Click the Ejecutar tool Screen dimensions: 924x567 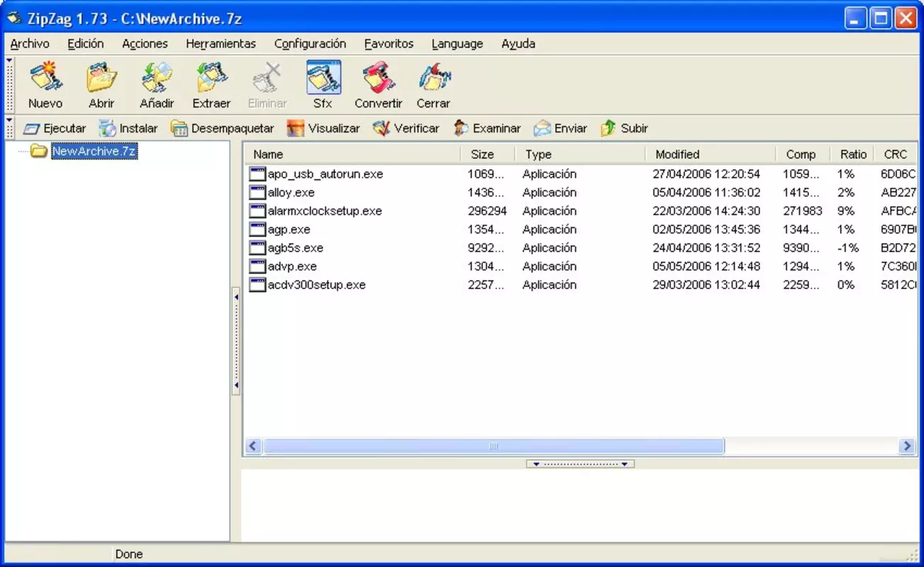click(55, 128)
